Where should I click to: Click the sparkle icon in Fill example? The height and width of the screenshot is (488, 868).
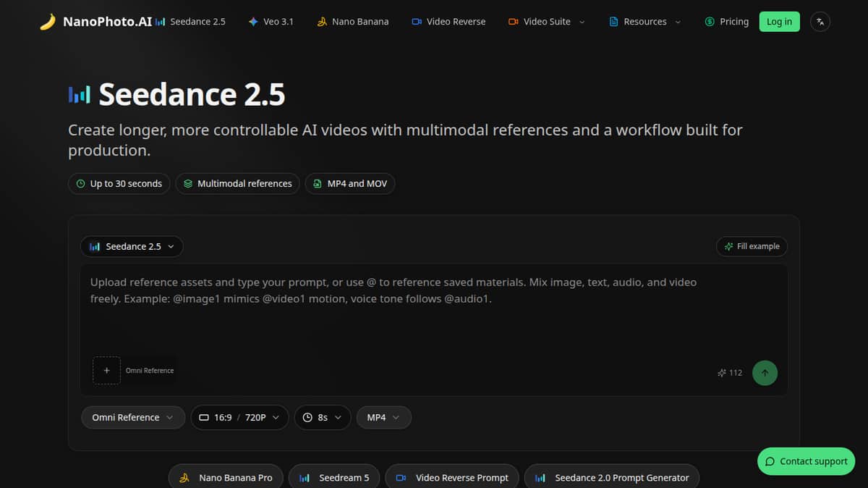pyautogui.click(x=728, y=246)
